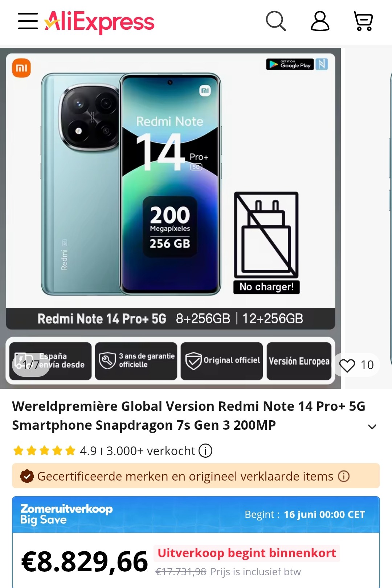Open the search magnifier
Viewport: 392px width, 588px height.
point(276,21)
